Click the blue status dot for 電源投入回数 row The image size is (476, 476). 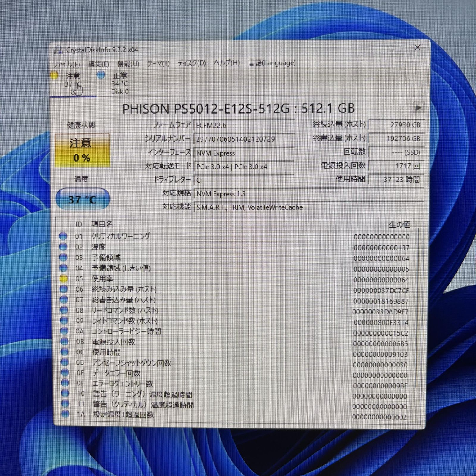(65, 342)
